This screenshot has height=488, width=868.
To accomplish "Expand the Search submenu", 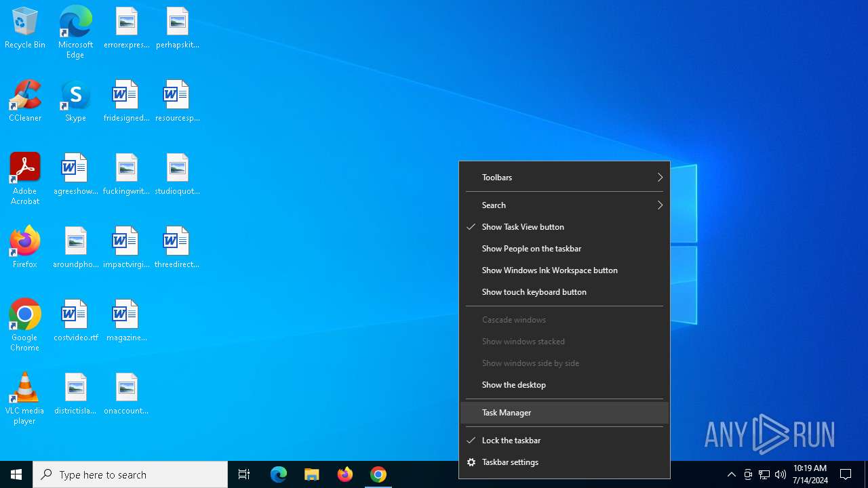I will tap(564, 205).
